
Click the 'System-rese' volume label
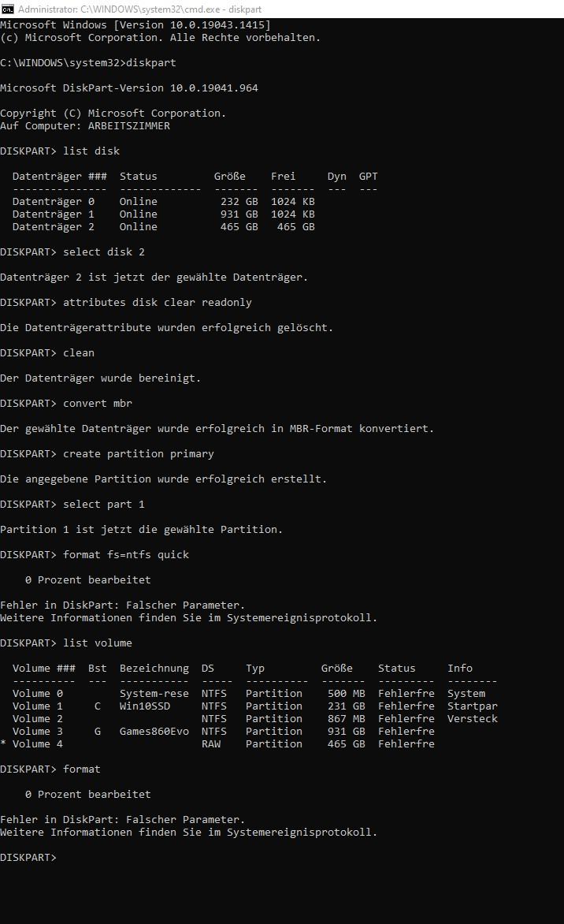click(x=154, y=694)
